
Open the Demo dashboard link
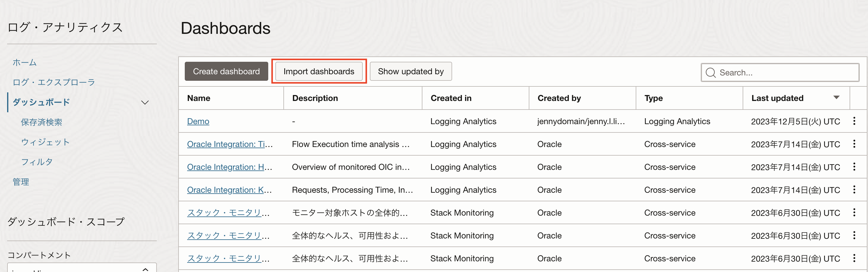point(198,121)
